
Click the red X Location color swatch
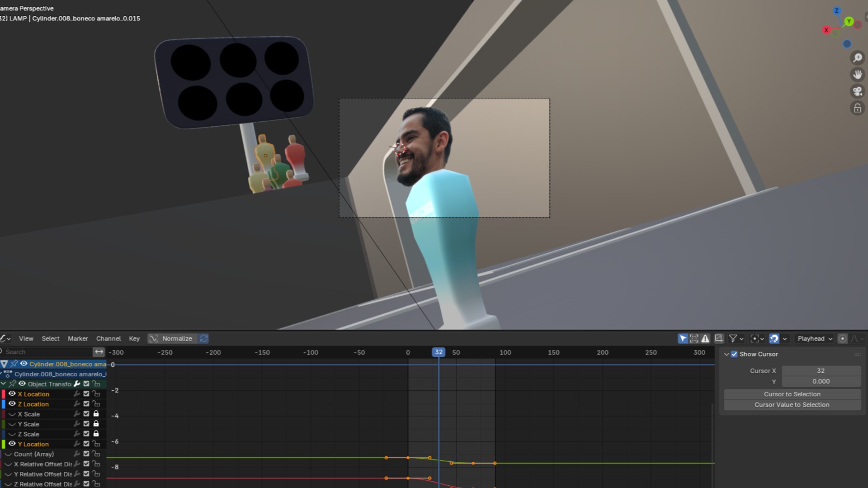click(x=4, y=394)
